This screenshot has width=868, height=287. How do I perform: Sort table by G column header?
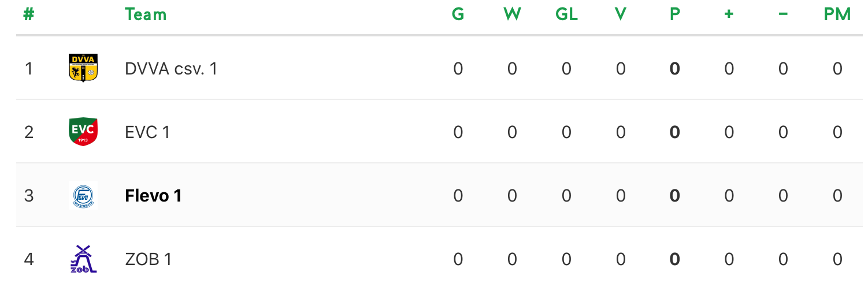(x=458, y=14)
